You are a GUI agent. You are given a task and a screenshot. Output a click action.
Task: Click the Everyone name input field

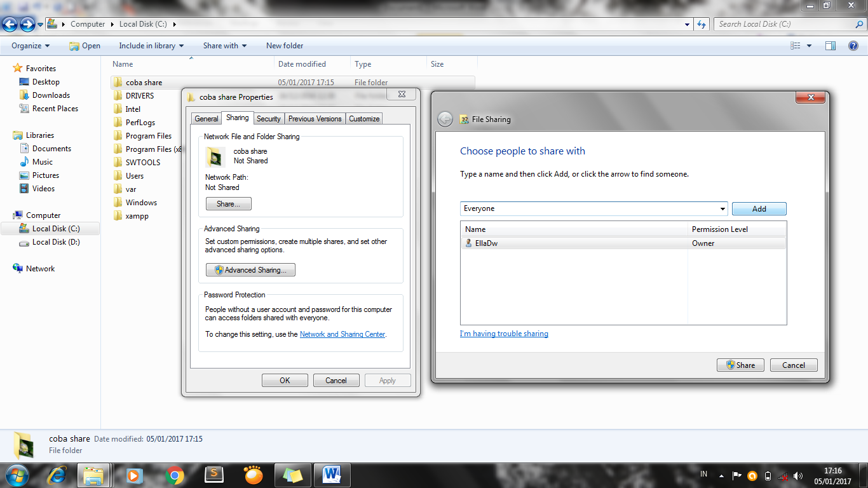[x=589, y=209]
